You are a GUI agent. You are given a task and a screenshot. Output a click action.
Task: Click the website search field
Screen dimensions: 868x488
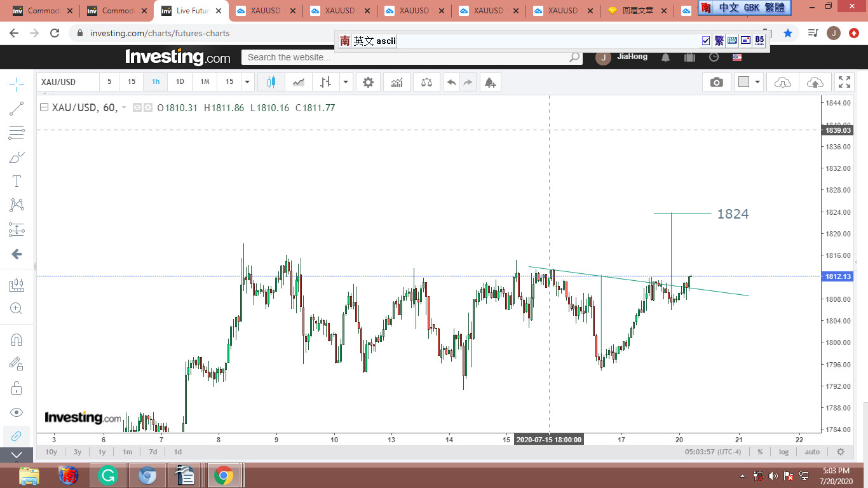pos(407,57)
